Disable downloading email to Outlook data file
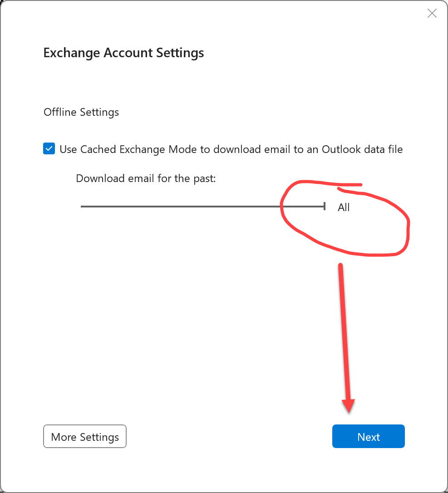Screen dimensions: 448x493 click(49, 148)
